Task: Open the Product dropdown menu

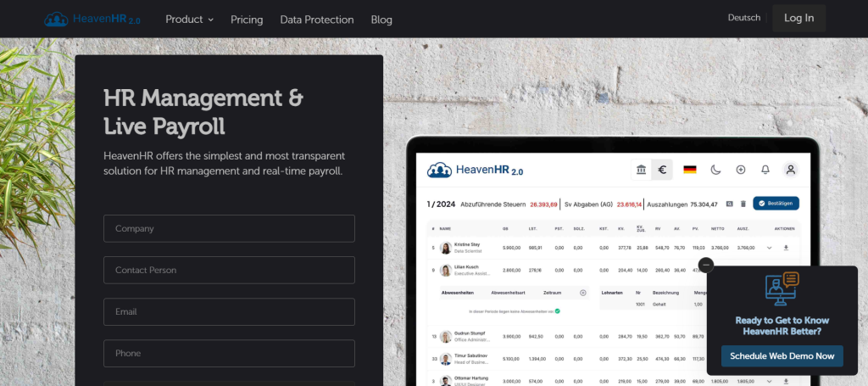Action: (x=189, y=19)
